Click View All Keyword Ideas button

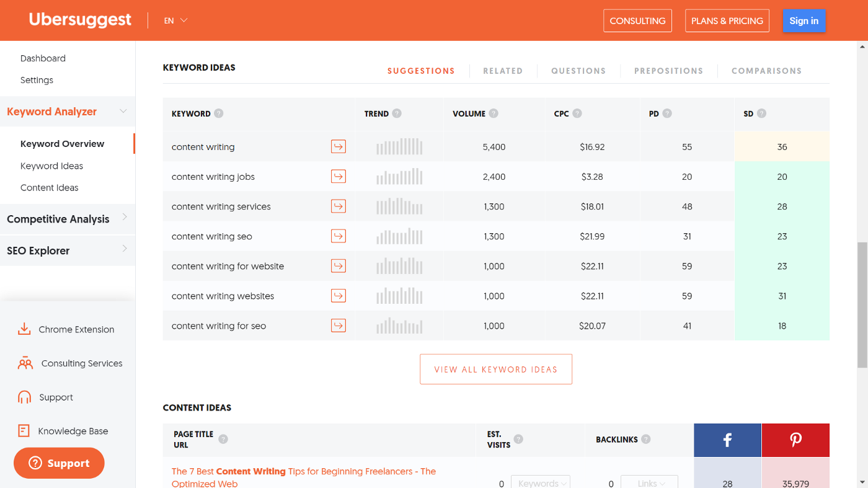click(496, 369)
